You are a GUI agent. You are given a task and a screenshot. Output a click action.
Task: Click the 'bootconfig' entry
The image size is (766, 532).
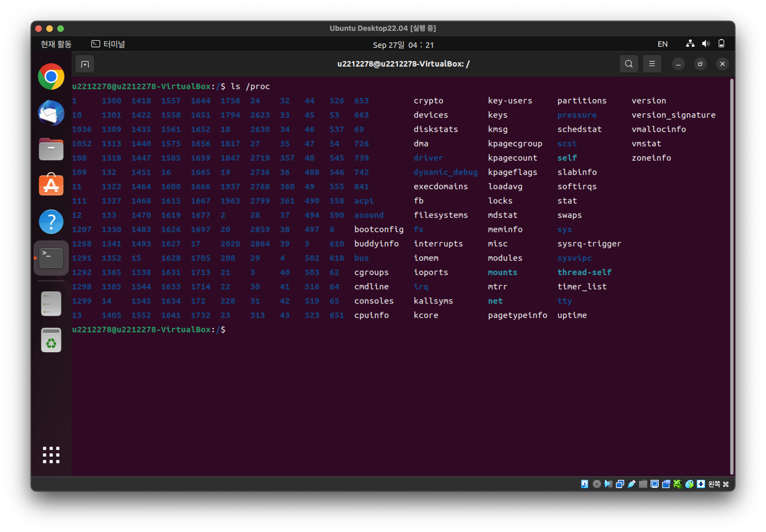coord(379,230)
